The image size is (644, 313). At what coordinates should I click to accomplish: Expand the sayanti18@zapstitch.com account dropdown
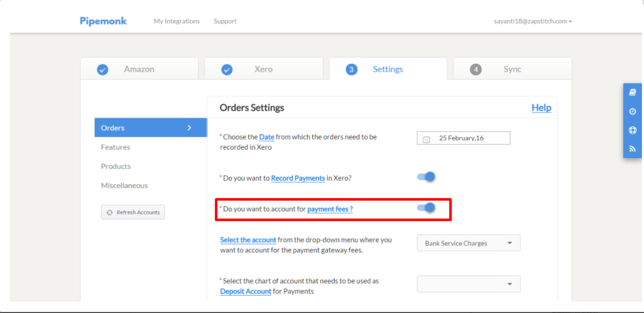[533, 21]
